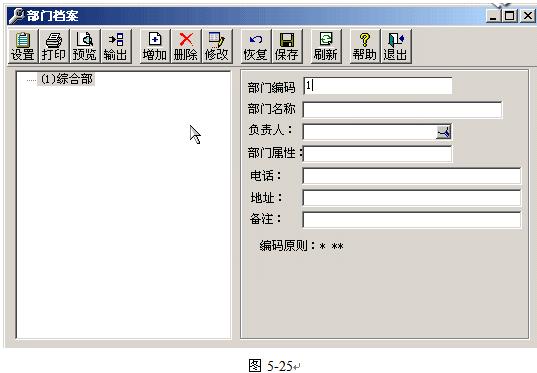
Task: Click the 恢复 undo icon
Action: [x=256, y=46]
